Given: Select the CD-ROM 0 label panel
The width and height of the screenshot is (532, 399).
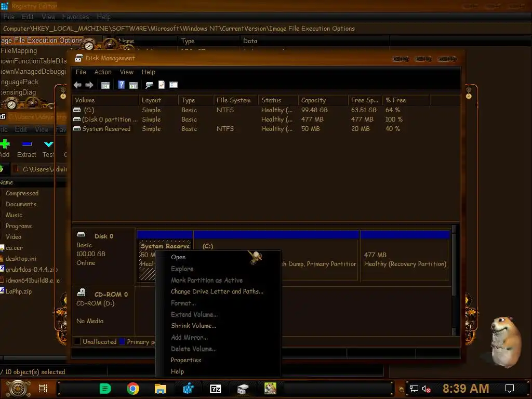Looking at the screenshot, I should click(103, 311).
